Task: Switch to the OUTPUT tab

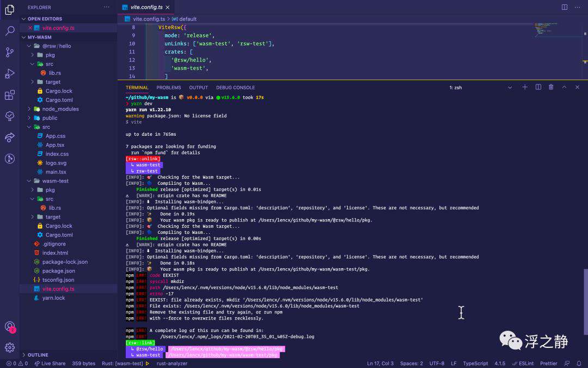Action: pos(198,87)
